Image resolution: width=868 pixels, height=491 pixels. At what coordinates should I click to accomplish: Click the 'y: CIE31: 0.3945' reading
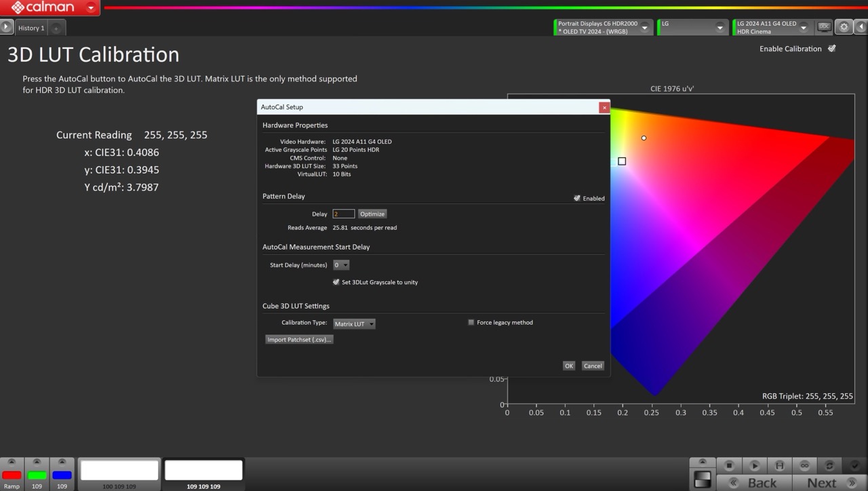pyautogui.click(x=121, y=170)
